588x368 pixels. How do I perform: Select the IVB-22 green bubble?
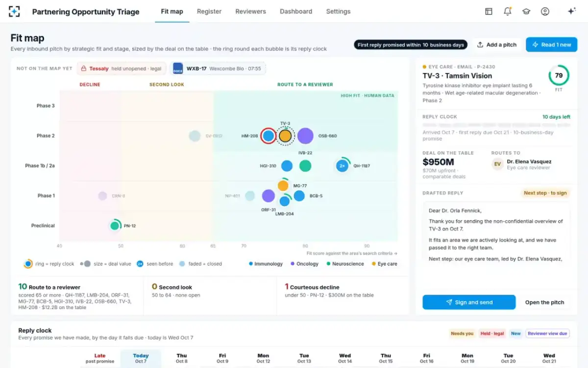[305, 166]
